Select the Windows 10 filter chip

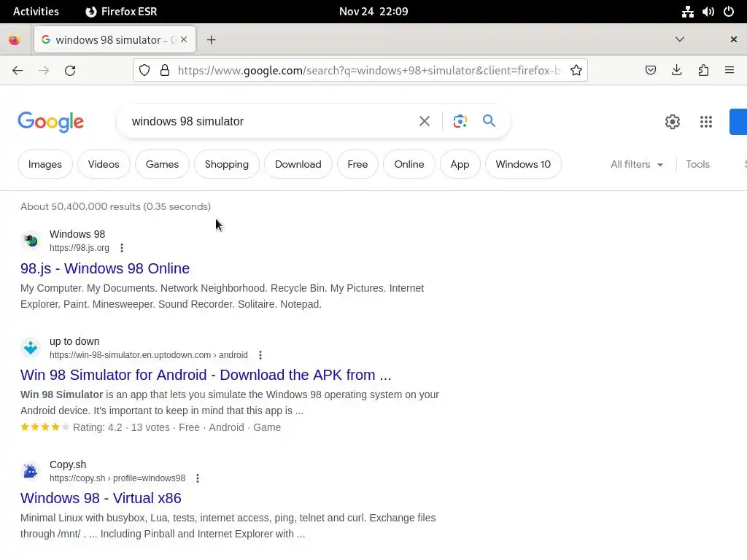click(x=523, y=164)
